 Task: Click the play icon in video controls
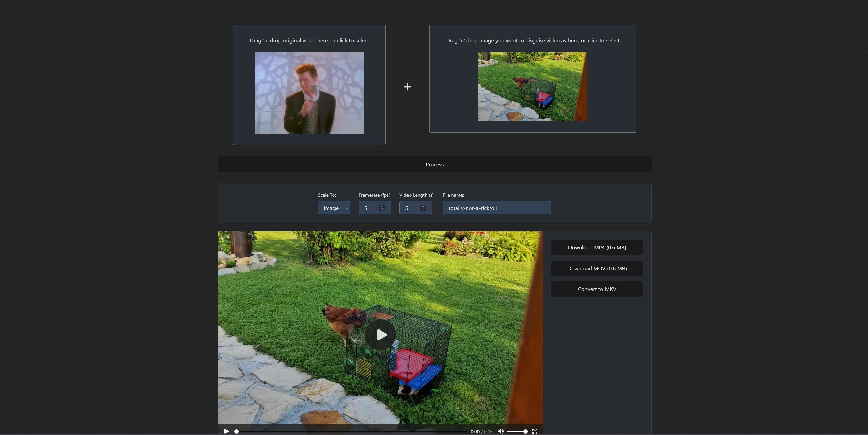(227, 431)
